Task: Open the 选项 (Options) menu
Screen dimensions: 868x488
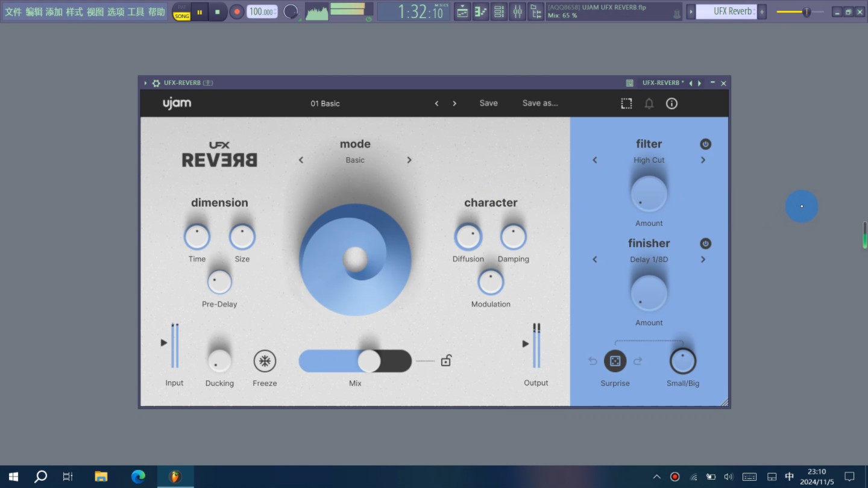Action: [116, 11]
